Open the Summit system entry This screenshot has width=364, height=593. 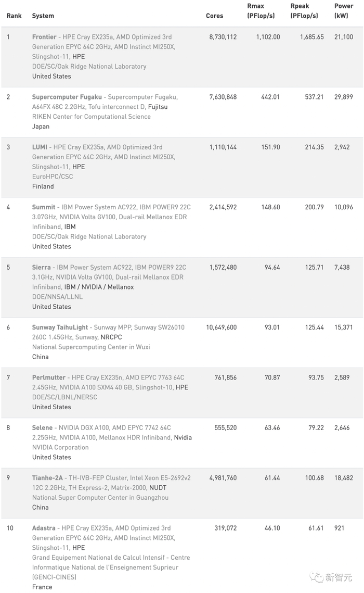point(44,207)
